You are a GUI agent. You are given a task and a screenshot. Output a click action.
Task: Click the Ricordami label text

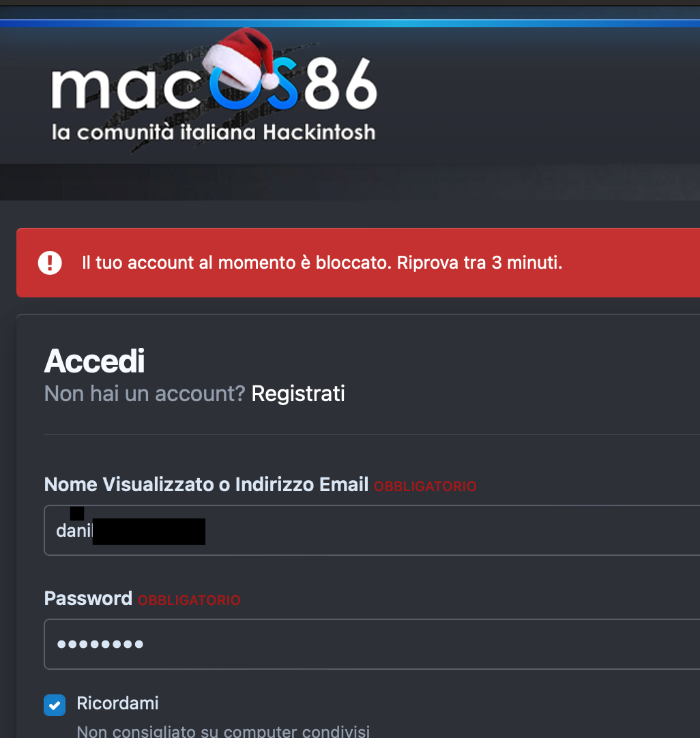[117, 703]
